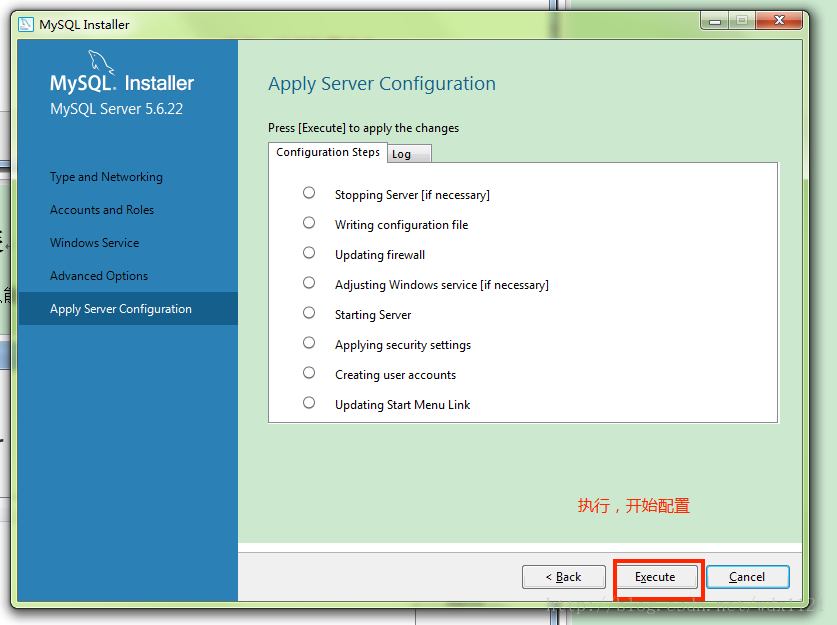This screenshot has height=625, width=837.
Task: Click the 'Adjusting Windows service [if necessary]' text
Action: 441,285
